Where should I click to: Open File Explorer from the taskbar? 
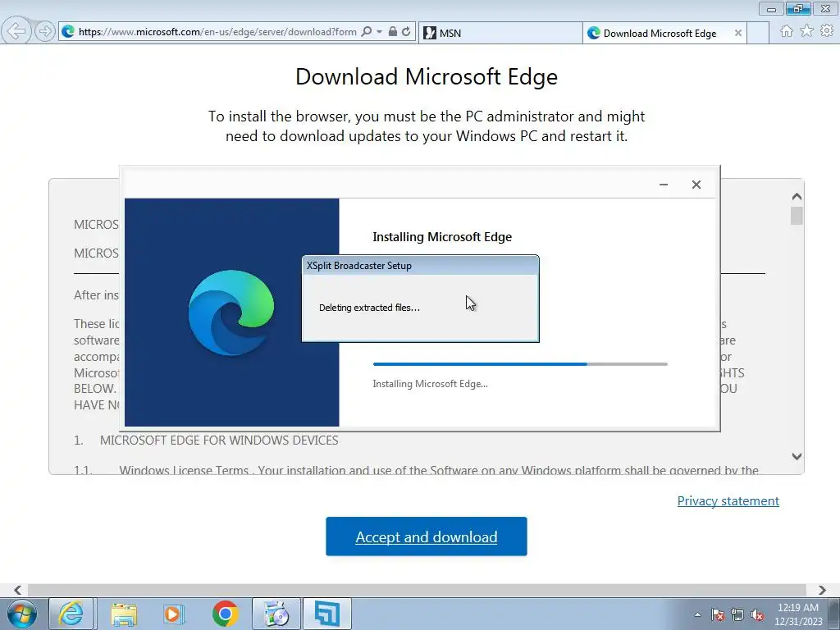pos(124,614)
